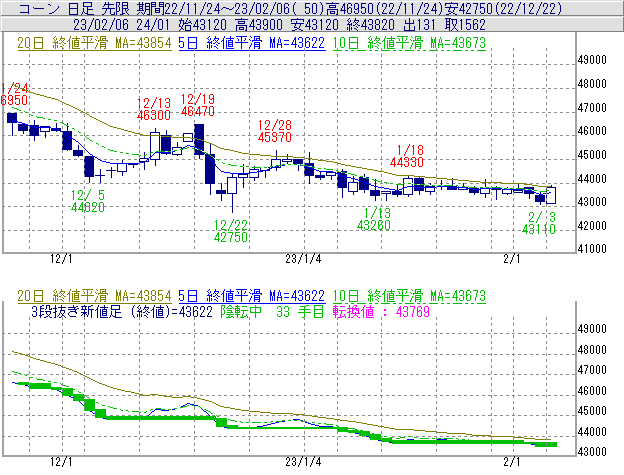
Task: Click the period low 安42750(22/12/22) text
Action: [x=503, y=8]
